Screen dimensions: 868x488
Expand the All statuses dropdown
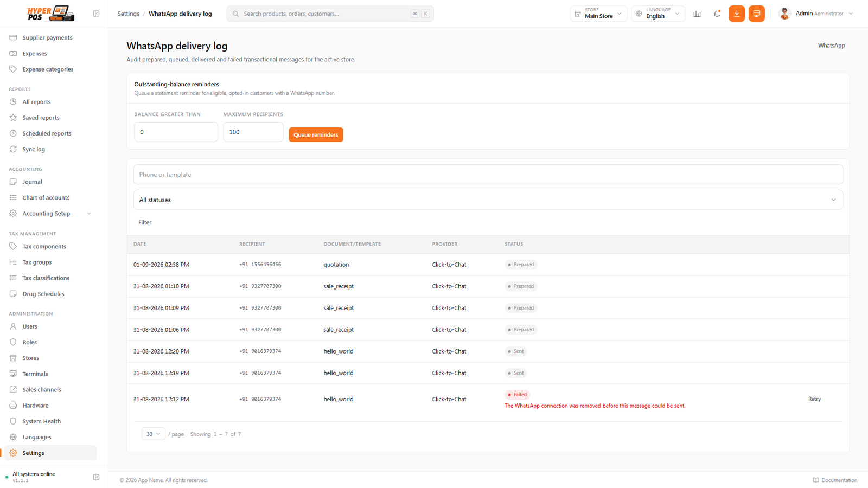click(x=488, y=200)
